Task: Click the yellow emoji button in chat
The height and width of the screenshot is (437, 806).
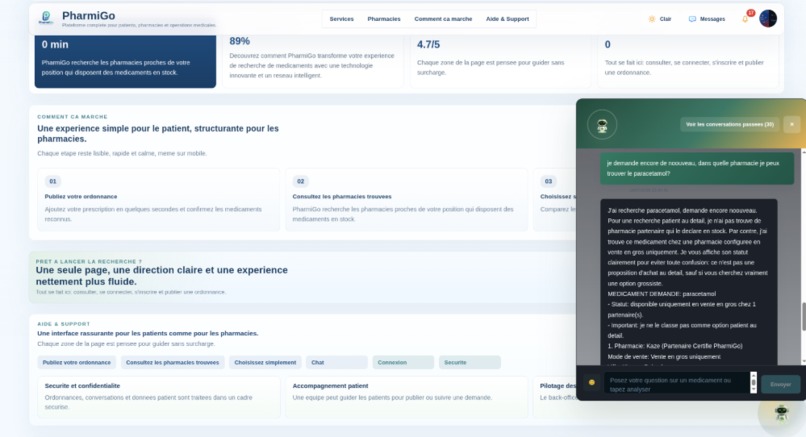Action: coord(592,383)
